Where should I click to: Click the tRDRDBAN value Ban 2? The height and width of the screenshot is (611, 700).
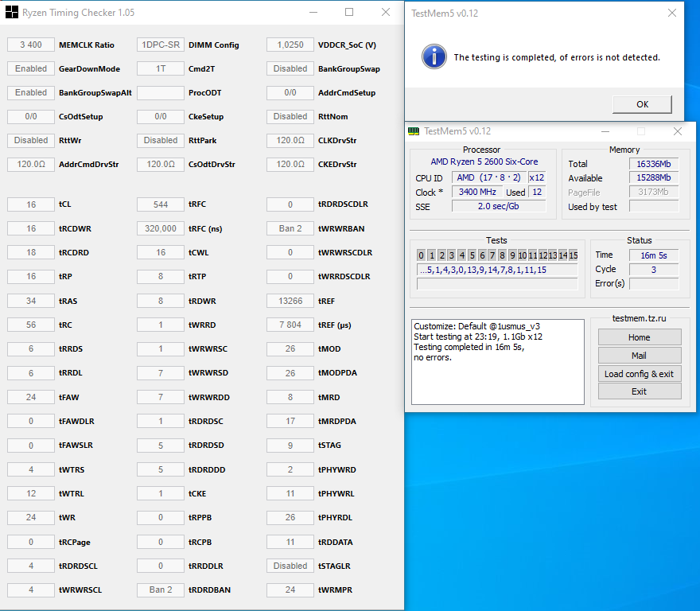point(161,590)
